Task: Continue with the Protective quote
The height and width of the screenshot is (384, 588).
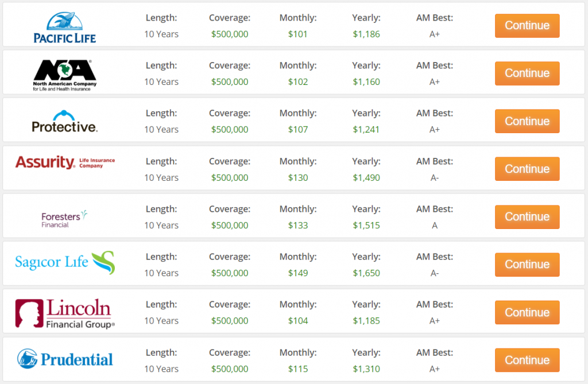Action: [x=527, y=121]
